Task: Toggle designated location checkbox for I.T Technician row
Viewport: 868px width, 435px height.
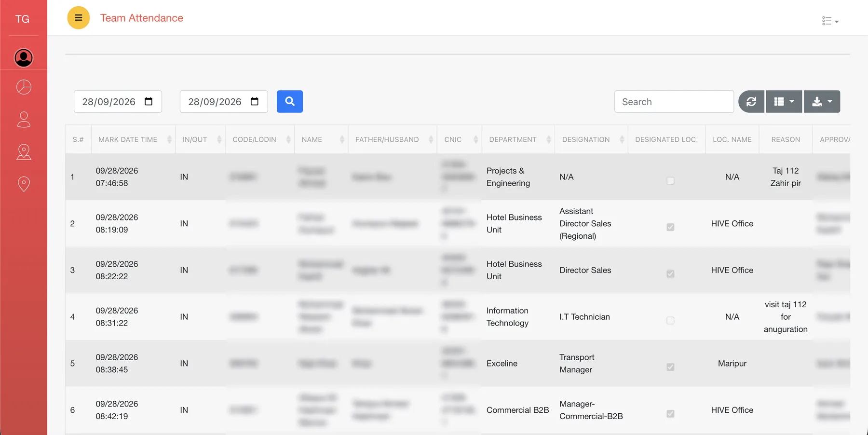Action: pyautogui.click(x=670, y=320)
